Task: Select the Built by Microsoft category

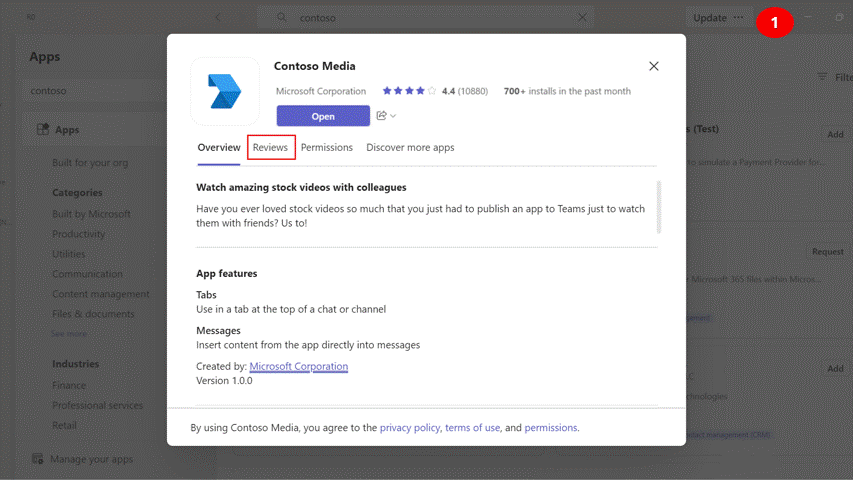Action: (91, 214)
